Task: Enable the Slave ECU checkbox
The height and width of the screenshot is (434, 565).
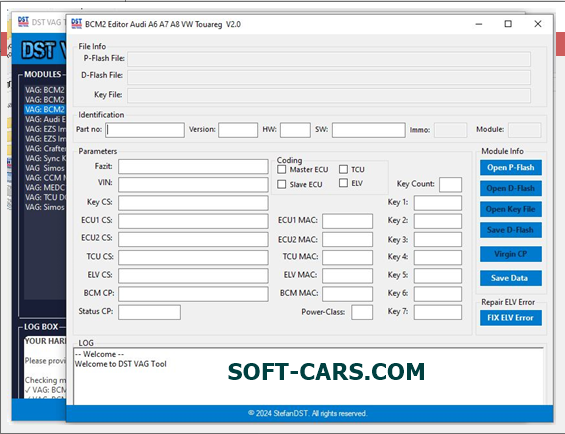Action: click(x=282, y=184)
